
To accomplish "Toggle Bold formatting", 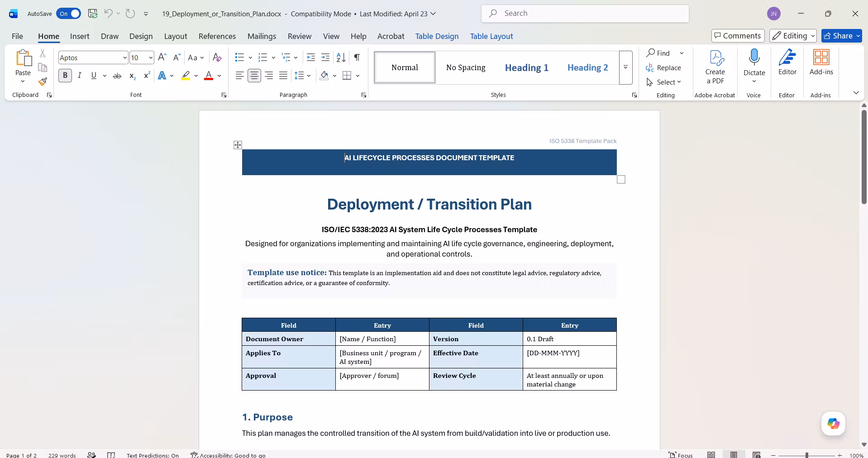I will point(65,76).
